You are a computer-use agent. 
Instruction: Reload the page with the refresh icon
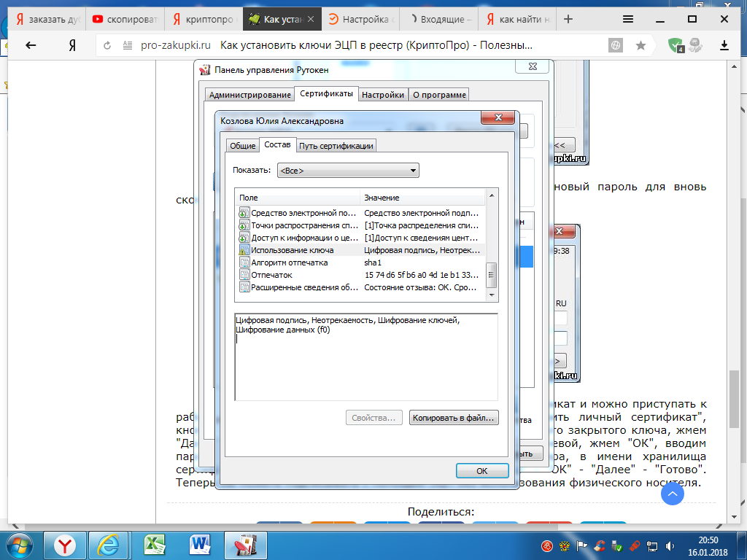click(x=107, y=45)
